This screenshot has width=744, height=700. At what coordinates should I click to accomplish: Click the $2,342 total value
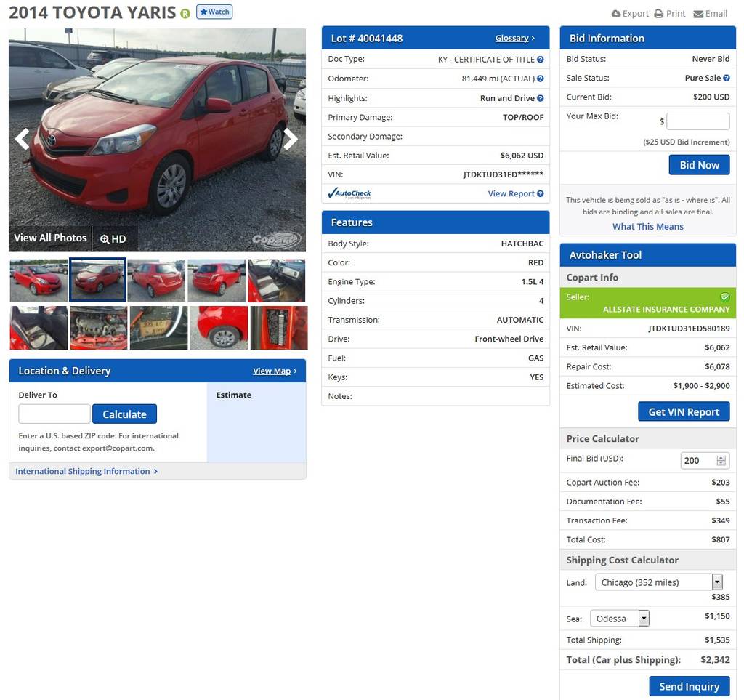coord(715,660)
